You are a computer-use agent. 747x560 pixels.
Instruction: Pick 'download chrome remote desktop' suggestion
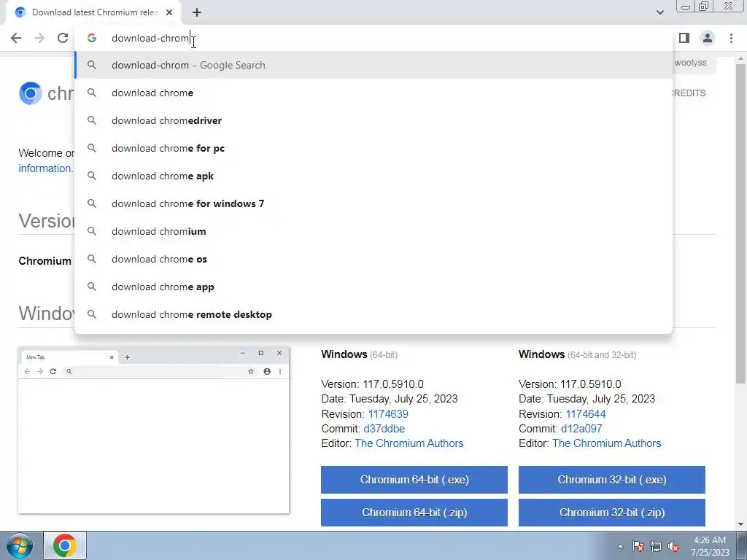373,314
